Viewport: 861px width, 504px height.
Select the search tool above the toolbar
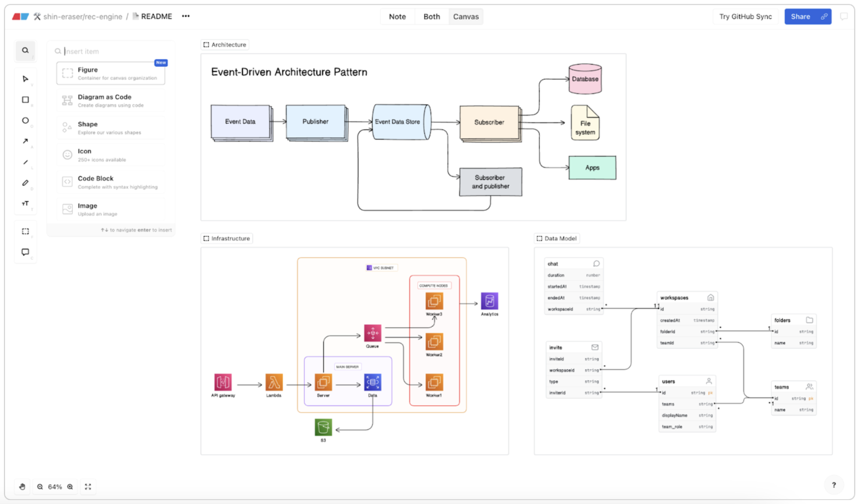pyautogui.click(x=25, y=51)
